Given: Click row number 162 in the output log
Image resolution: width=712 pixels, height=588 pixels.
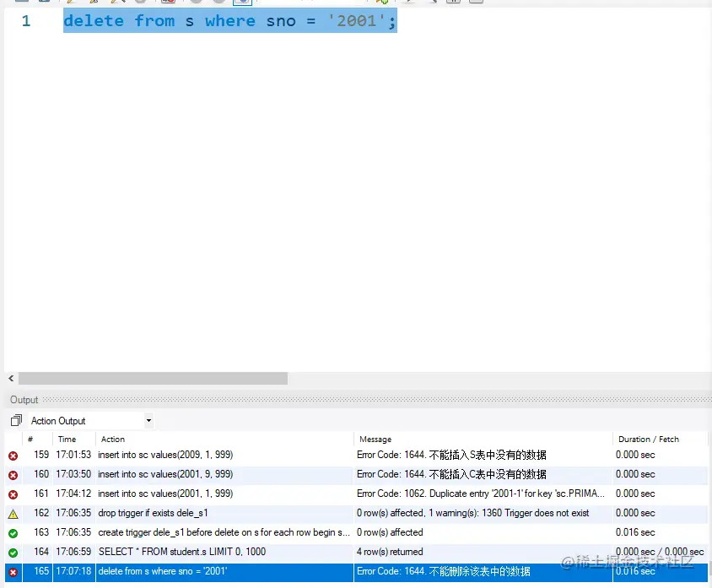Looking at the screenshot, I should click(41, 513).
